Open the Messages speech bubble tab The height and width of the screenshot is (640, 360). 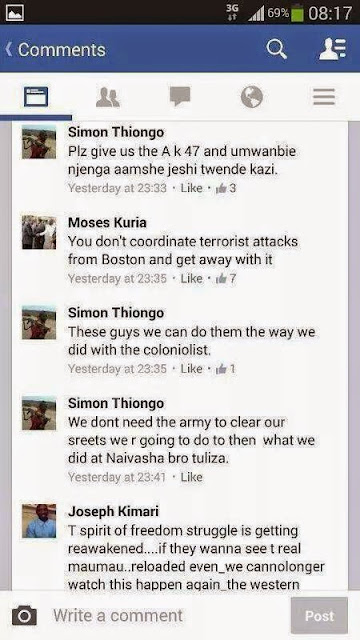tap(180, 97)
